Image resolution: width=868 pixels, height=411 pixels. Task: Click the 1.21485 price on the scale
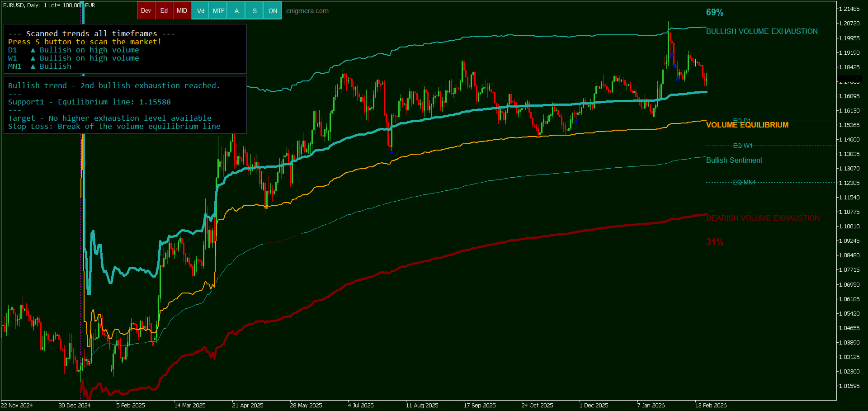pyautogui.click(x=849, y=9)
